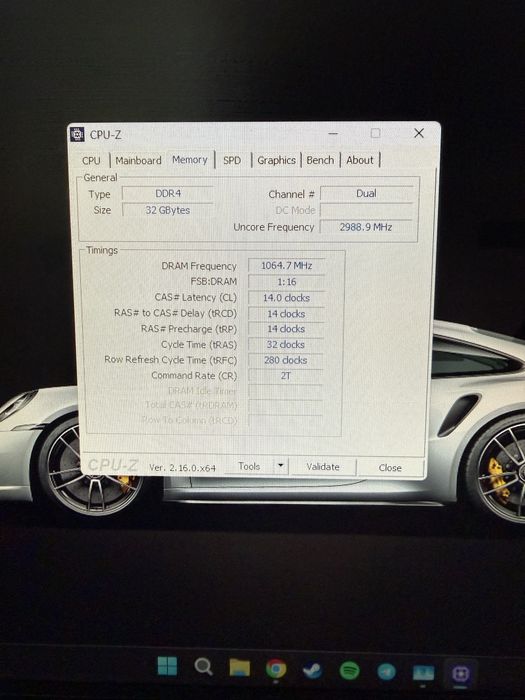The image size is (525, 700).
Task: Click the 32 GBytes size field
Action: tap(168, 210)
